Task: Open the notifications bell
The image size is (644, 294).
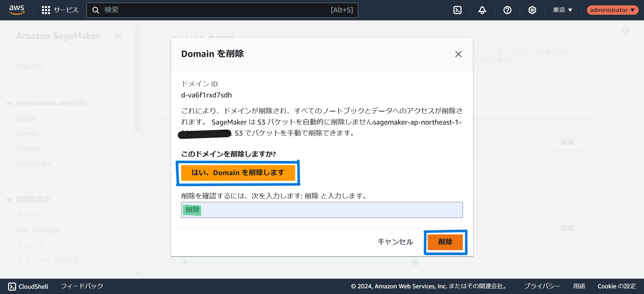Action: [482, 10]
